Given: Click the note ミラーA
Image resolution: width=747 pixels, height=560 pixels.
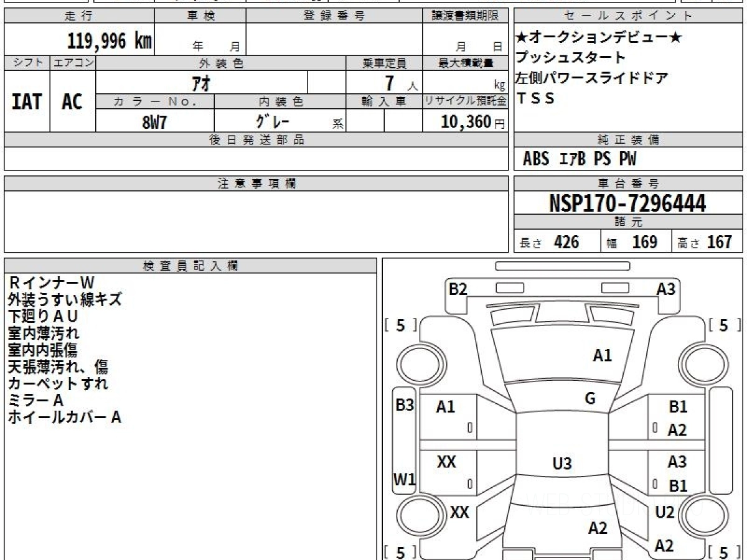Looking at the screenshot, I should 35,401.
